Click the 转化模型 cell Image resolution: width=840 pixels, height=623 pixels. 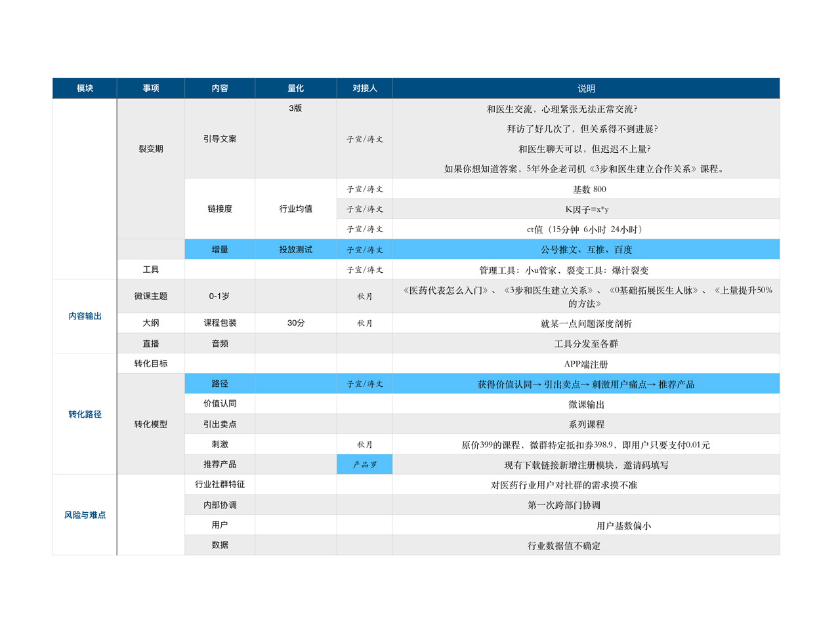(151, 424)
